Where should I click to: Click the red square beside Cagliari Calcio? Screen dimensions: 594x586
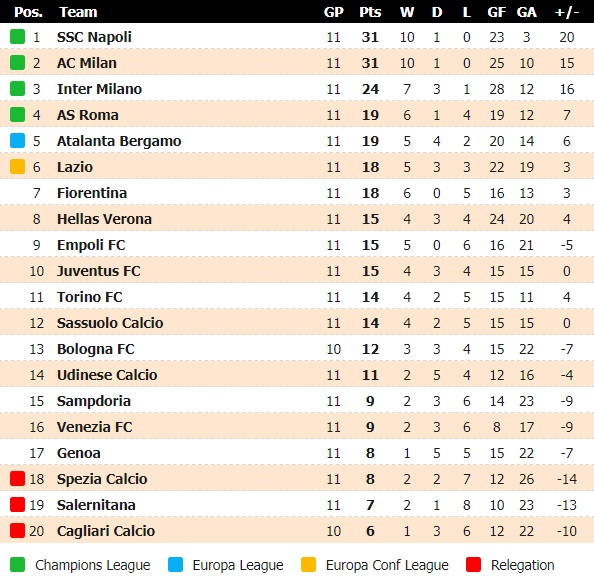click(17, 531)
